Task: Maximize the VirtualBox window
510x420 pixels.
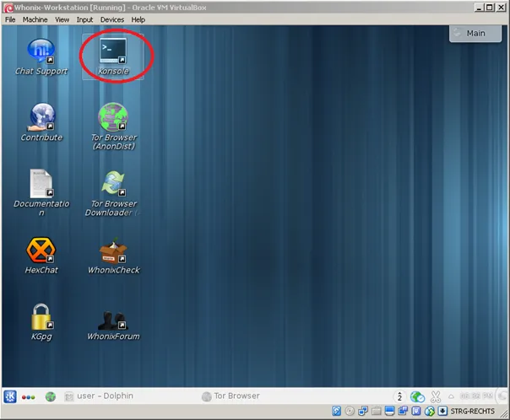Action: point(490,8)
